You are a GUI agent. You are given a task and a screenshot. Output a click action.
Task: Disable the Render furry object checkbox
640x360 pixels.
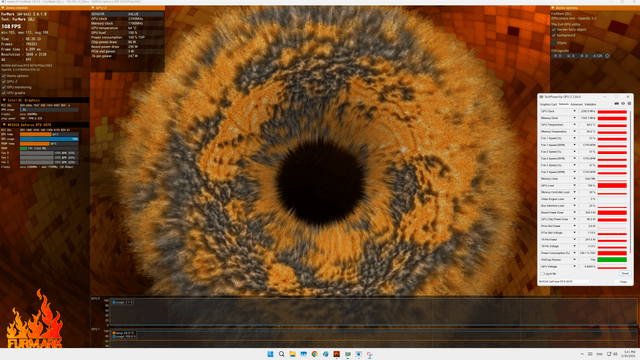(554, 30)
